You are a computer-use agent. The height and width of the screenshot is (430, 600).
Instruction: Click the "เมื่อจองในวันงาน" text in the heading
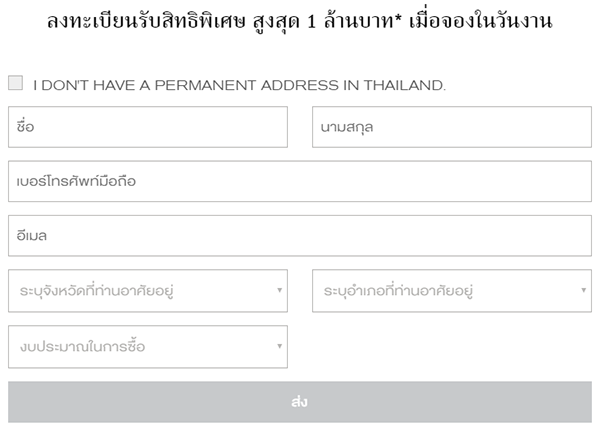(x=492, y=20)
